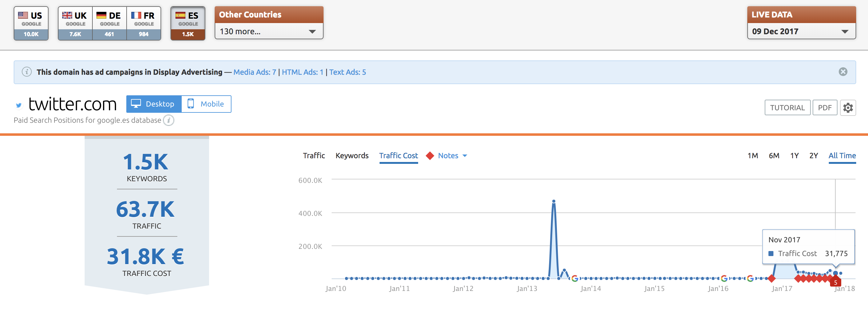
Task: Click the Desktop monitor icon
Action: (136, 103)
